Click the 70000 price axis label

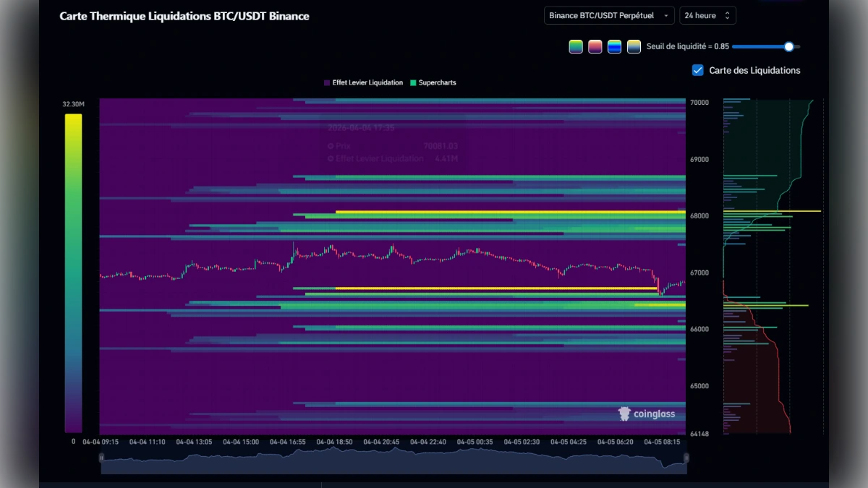(699, 101)
